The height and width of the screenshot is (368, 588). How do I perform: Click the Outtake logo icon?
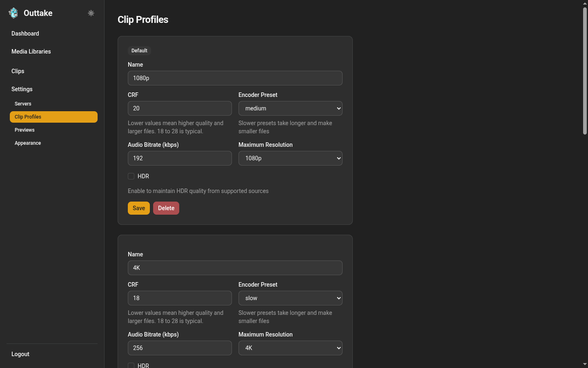click(x=13, y=13)
